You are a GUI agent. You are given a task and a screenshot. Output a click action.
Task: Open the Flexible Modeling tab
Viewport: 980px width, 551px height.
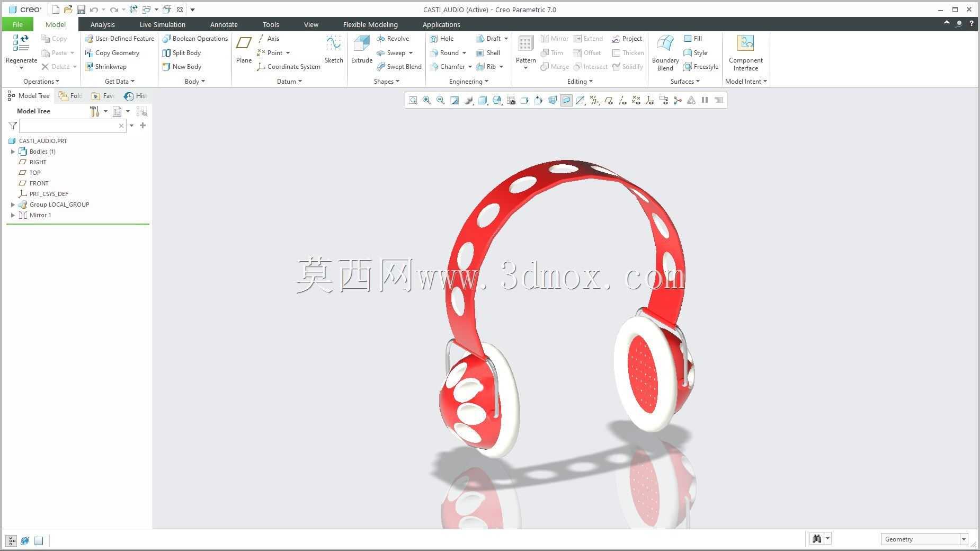(370, 24)
